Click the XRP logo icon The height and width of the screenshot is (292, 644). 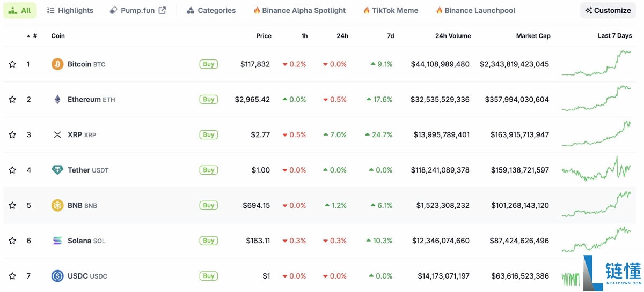click(57, 135)
